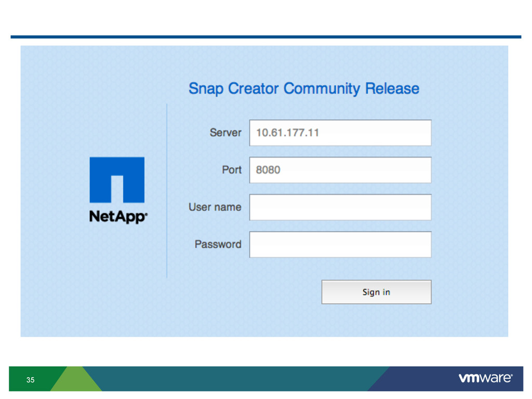Click the Port input field
Screen dimensions: 532x399
340,170
